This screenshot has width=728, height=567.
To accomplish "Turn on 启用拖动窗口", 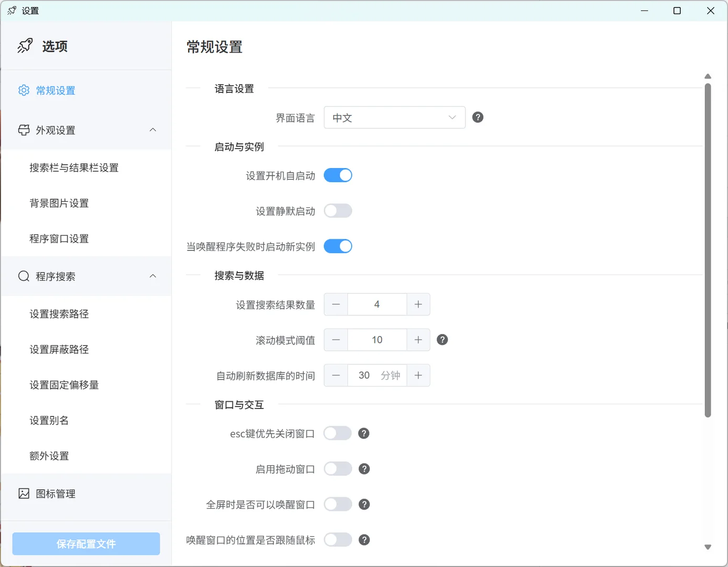I will coord(337,468).
